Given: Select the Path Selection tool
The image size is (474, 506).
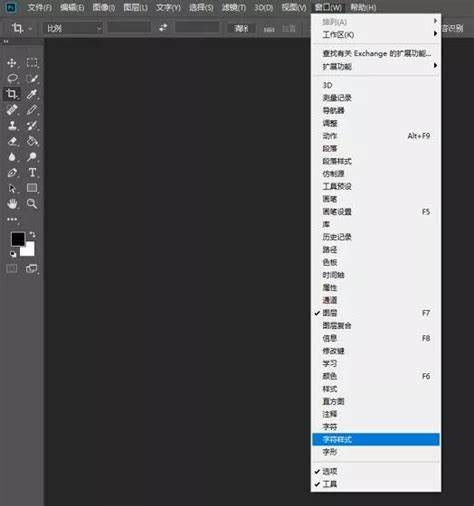Looking at the screenshot, I should point(12,188).
